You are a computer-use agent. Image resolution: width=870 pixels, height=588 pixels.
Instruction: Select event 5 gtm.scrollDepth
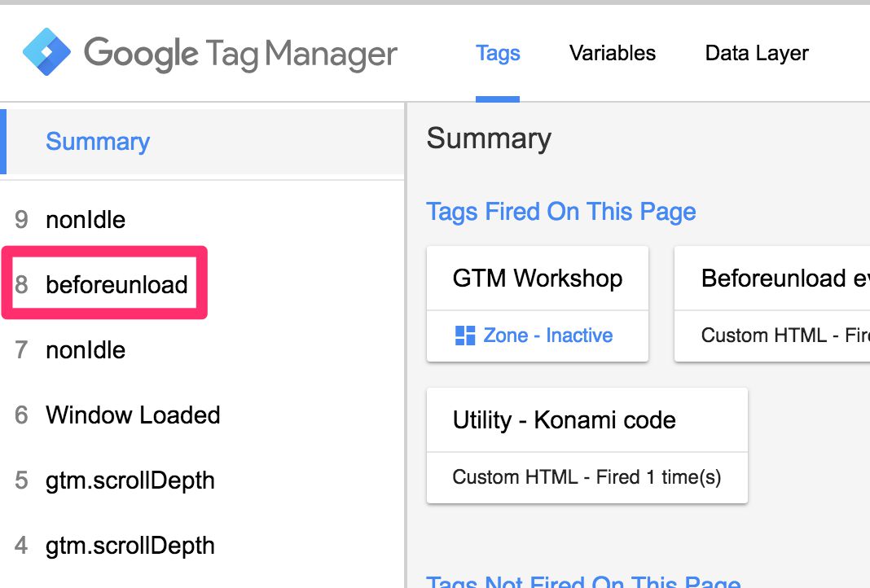coord(202,480)
